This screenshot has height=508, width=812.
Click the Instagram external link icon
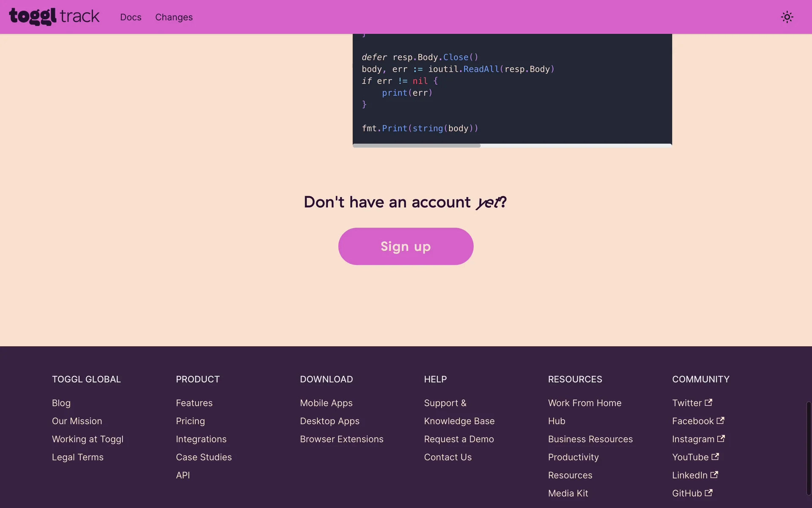(721, 439)
